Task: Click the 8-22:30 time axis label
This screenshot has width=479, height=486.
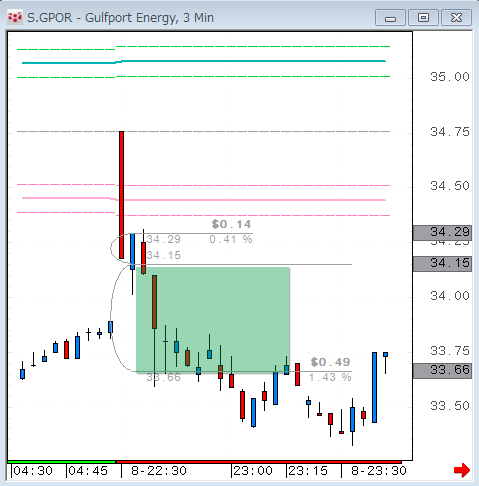Action: point(159,471)
